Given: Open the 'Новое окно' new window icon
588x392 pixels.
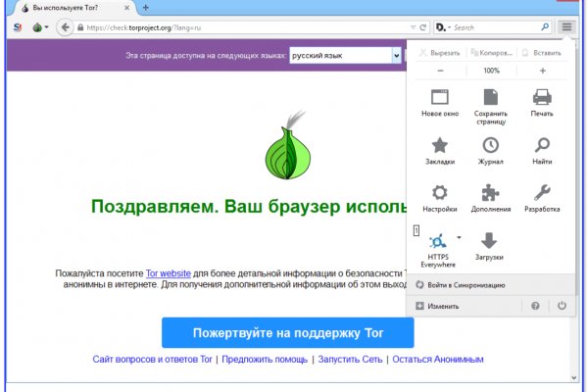Looking at the screenshot, I should pos(439,98).
